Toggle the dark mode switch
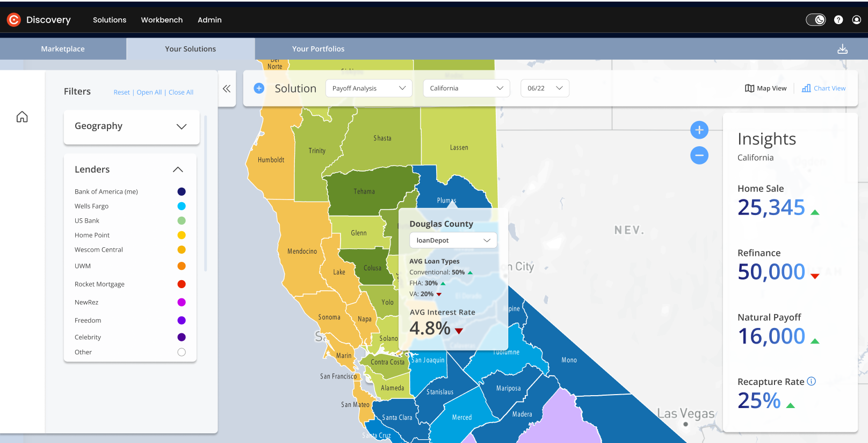The image size is (868, 443). [815, 20]
